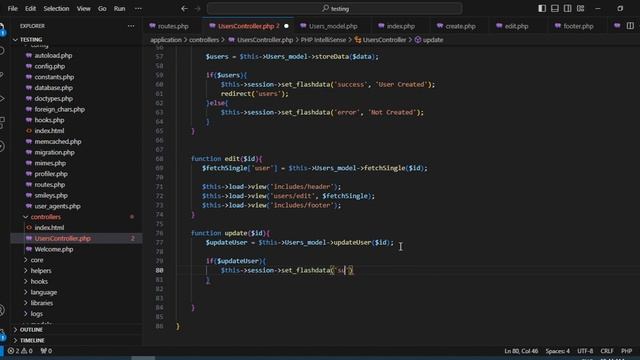Open mimes.php in the explorer

[x=50, y=163]
